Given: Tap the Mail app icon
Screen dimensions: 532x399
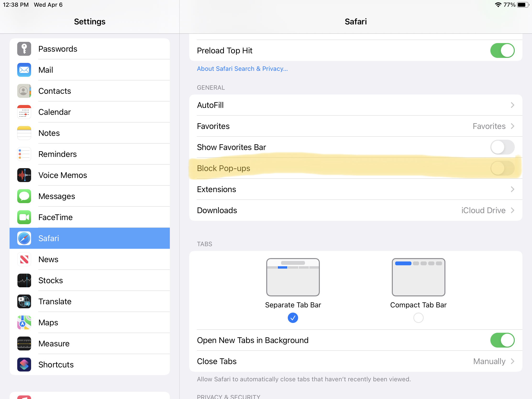Looking at the screenshot, I should pyautogui.click(x=24, y=70).
